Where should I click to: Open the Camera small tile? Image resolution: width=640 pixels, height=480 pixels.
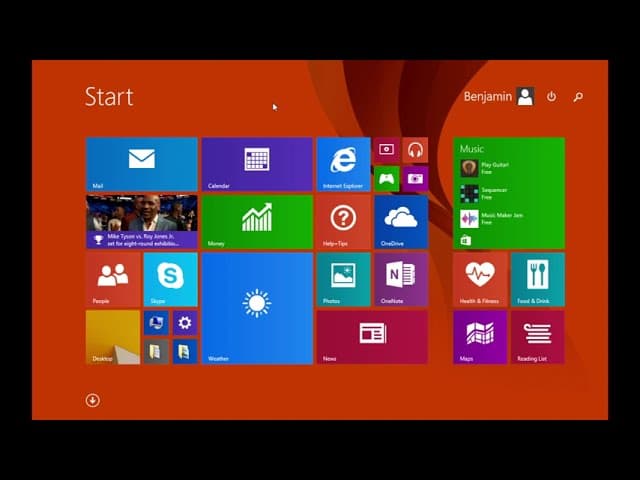tap(415, 179)
